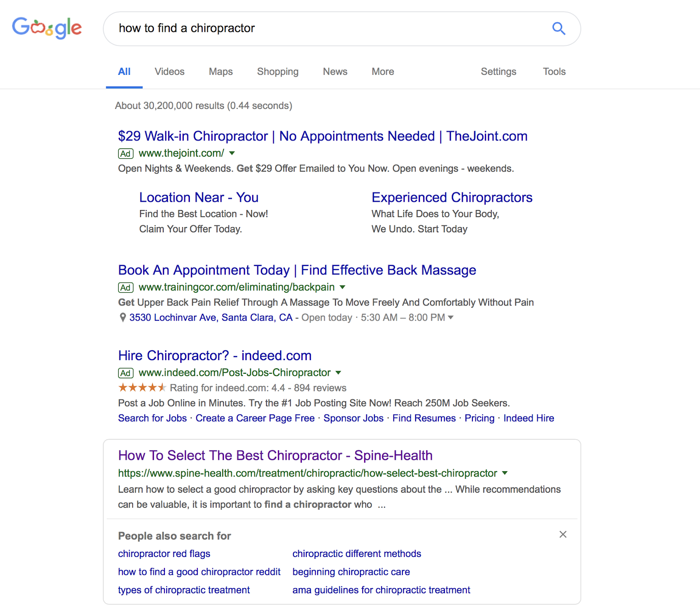Open the Location Near - You sitelink
Viewport: 700px width, 613px height.
[199, 197]
